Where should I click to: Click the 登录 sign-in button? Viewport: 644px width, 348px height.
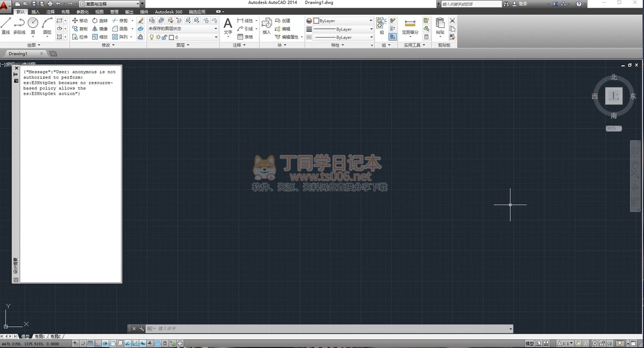pos(520,4)
